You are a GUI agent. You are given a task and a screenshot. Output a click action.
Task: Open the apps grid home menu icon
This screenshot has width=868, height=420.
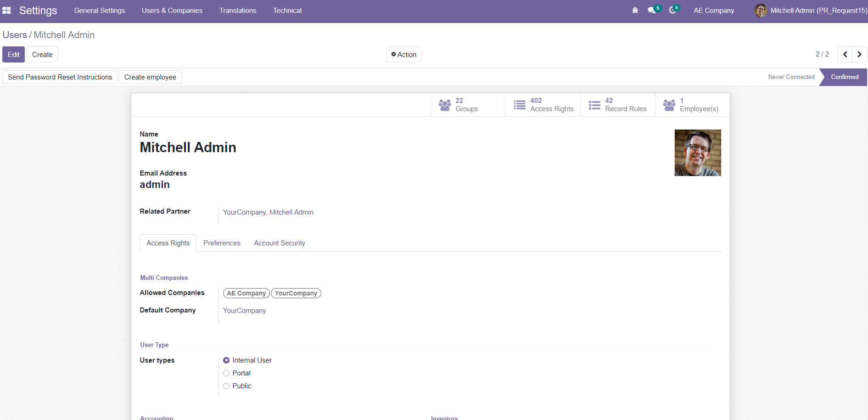pos(6,10)
